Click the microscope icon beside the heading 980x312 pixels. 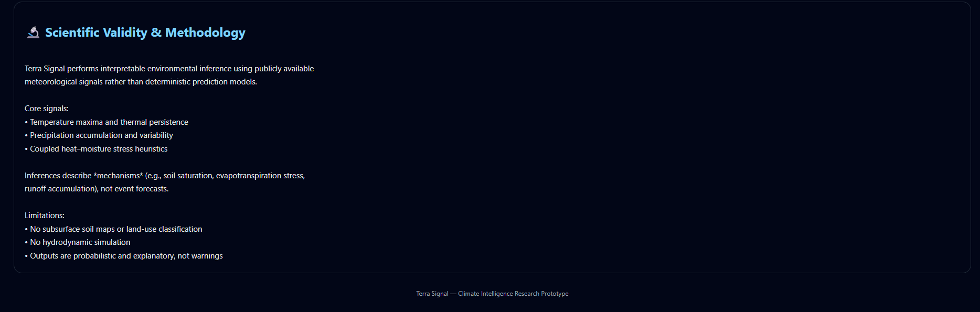pyautogui.click(x=33, y=33)
